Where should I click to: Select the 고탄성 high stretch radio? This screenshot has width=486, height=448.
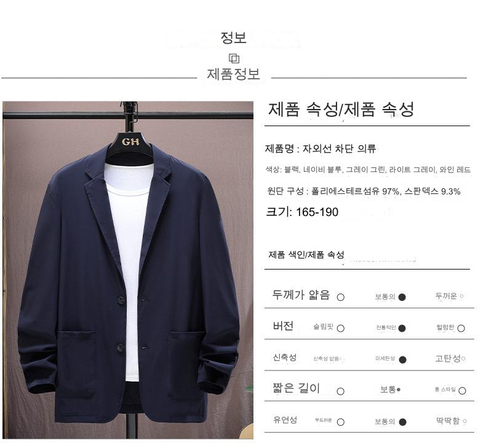click(463, 359)
